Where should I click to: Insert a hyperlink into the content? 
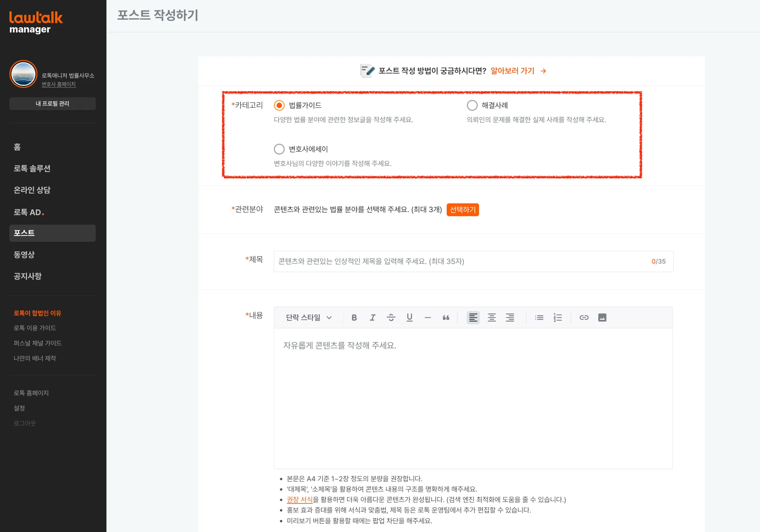point(584,318)
